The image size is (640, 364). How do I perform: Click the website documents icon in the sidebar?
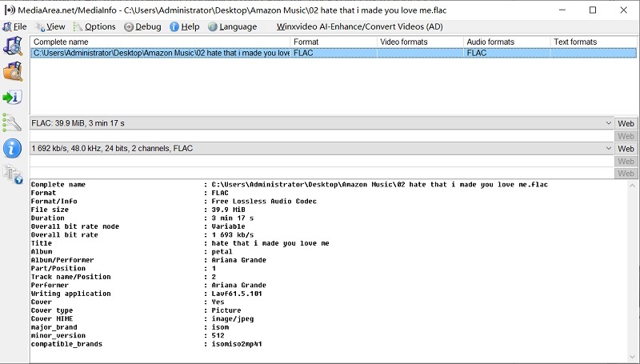click(13, 174)
